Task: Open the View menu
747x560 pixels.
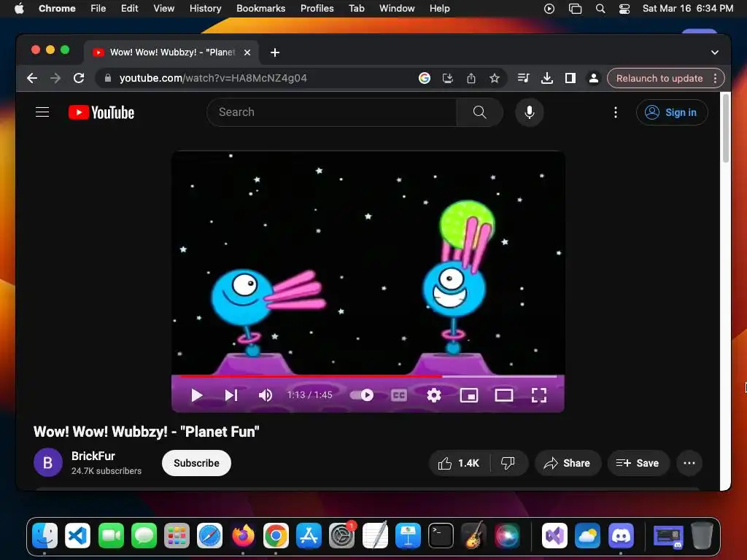Action: click(x=164, y=9)
